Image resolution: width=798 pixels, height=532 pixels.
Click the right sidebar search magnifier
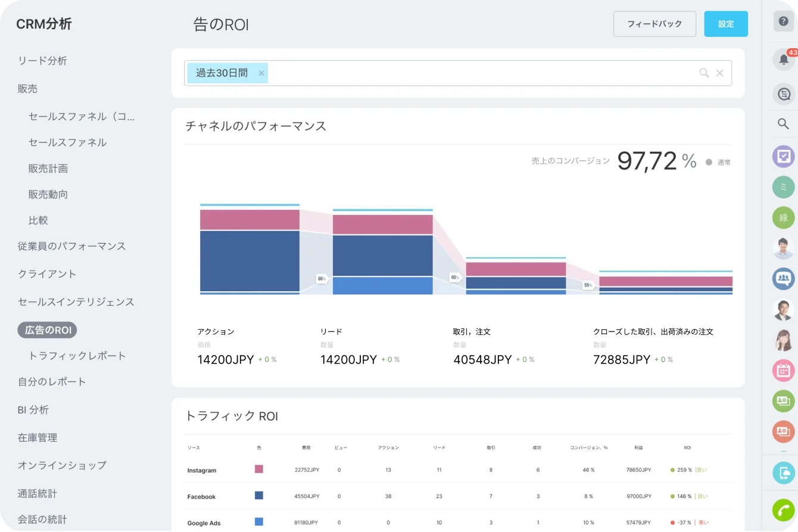coord(784,124)
